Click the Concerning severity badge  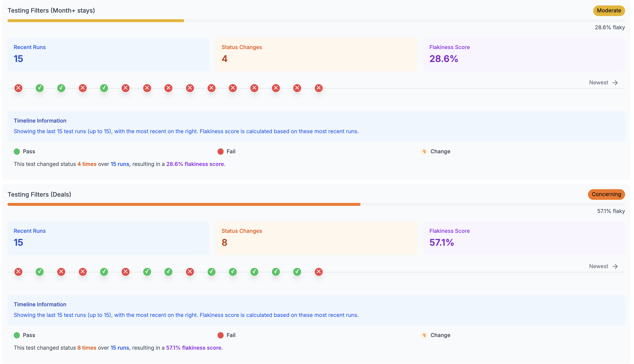click(606, 194)
